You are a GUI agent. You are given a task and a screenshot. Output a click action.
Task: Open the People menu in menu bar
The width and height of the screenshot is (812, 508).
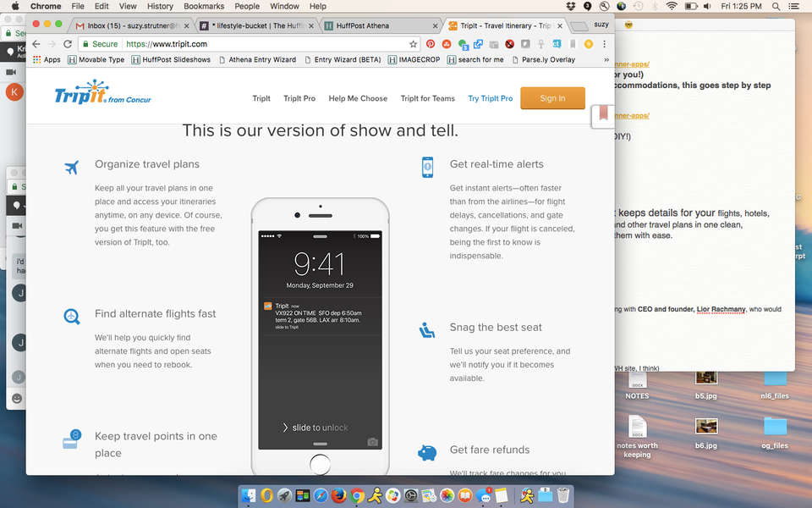(x=247, y=6)
